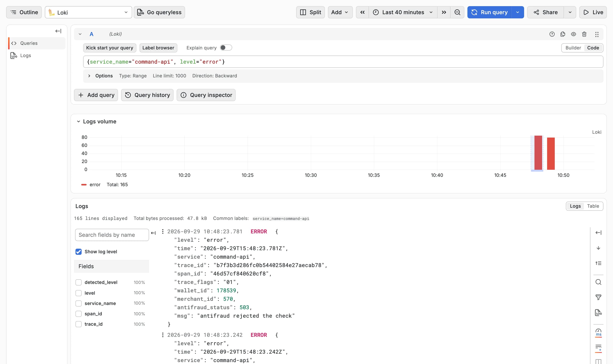Click into the LogQL query field
This screenshot has width=613, height=364.
343,62
